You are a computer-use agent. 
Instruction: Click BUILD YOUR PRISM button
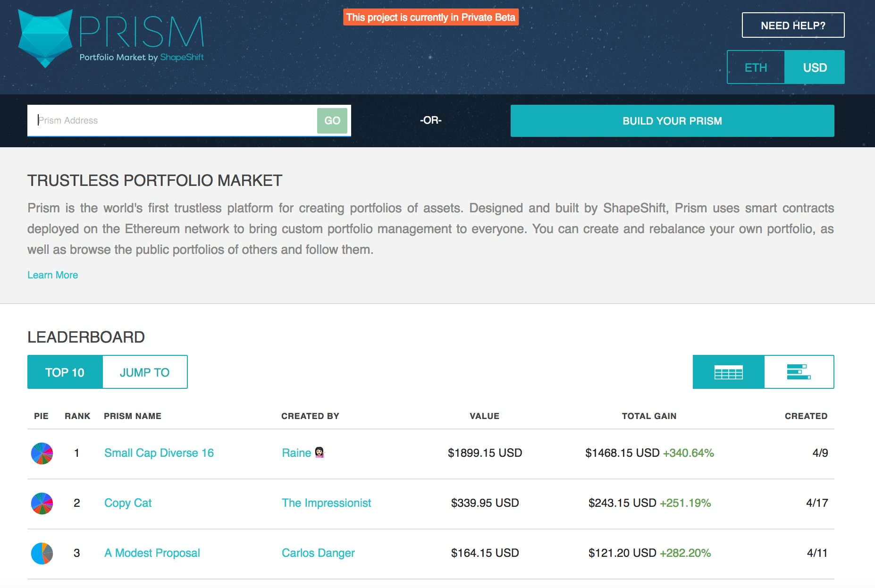click(x=672, y=121)
